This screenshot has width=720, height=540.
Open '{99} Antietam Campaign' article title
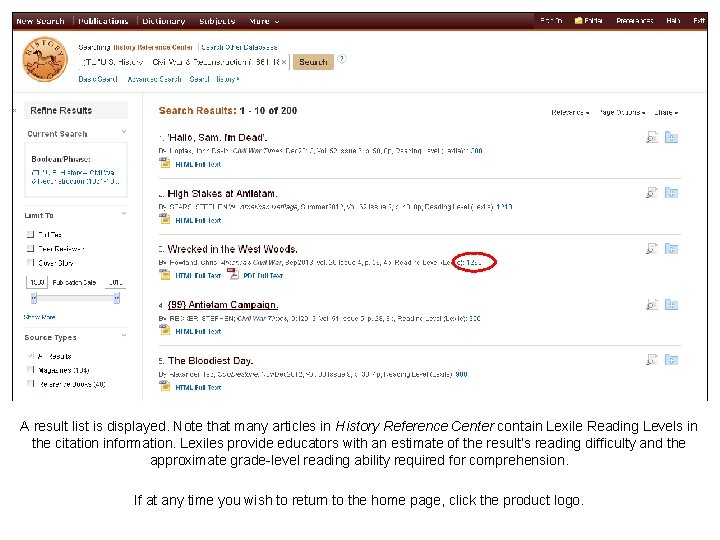tap(223, 305)
